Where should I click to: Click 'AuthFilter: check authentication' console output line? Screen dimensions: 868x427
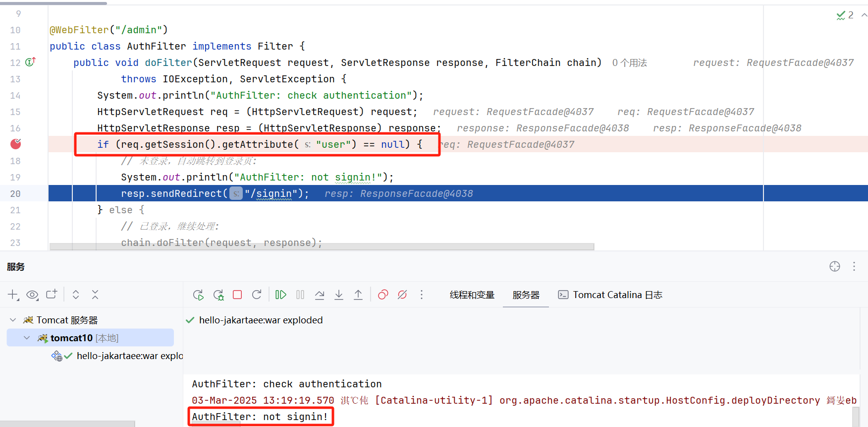pyautogui.click(x=287, y=384)
